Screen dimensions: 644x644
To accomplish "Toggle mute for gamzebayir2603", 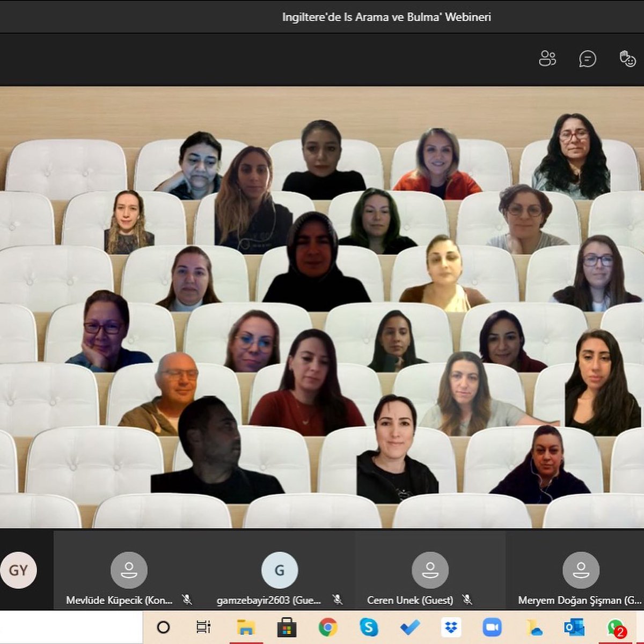I will tap(338, 600).
